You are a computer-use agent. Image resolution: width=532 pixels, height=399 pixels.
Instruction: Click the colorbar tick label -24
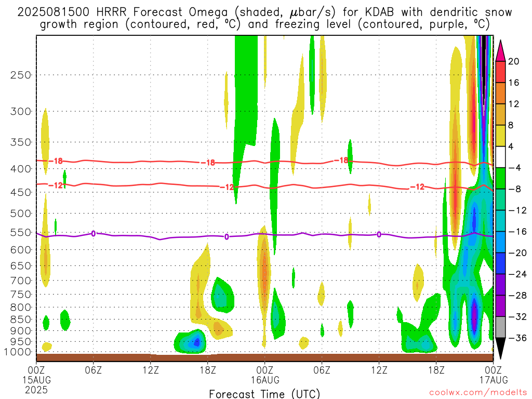point(517,274)
